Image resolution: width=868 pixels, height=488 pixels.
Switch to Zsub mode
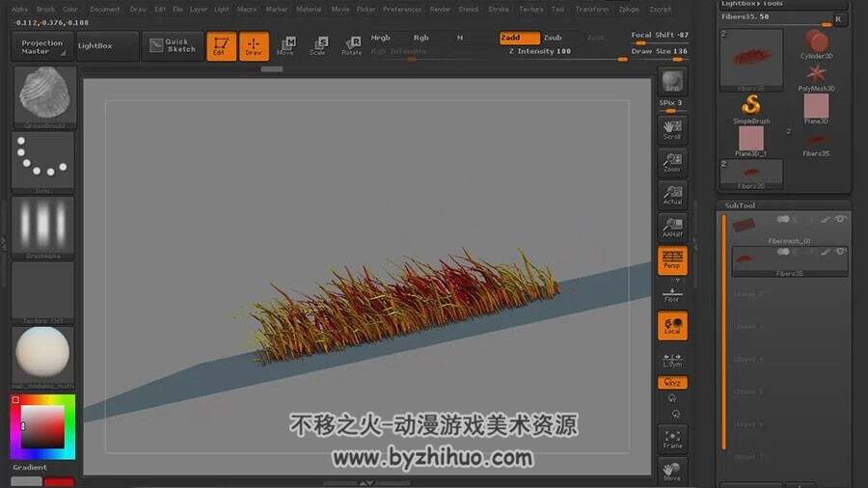pyautogui.click(x=553, y=38)
